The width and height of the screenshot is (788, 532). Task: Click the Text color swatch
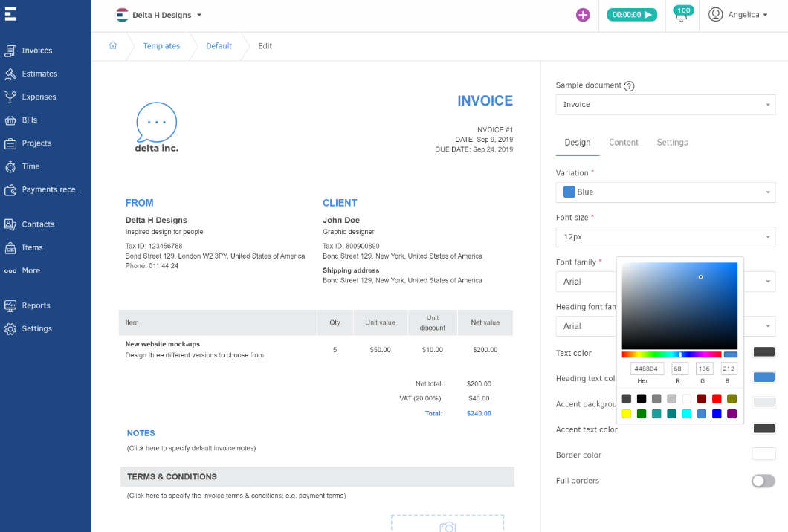coord(763,351)
